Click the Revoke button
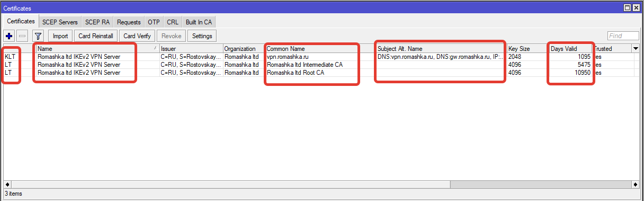Viewport: 644px width, 201px height. click(x=171, y=36)
